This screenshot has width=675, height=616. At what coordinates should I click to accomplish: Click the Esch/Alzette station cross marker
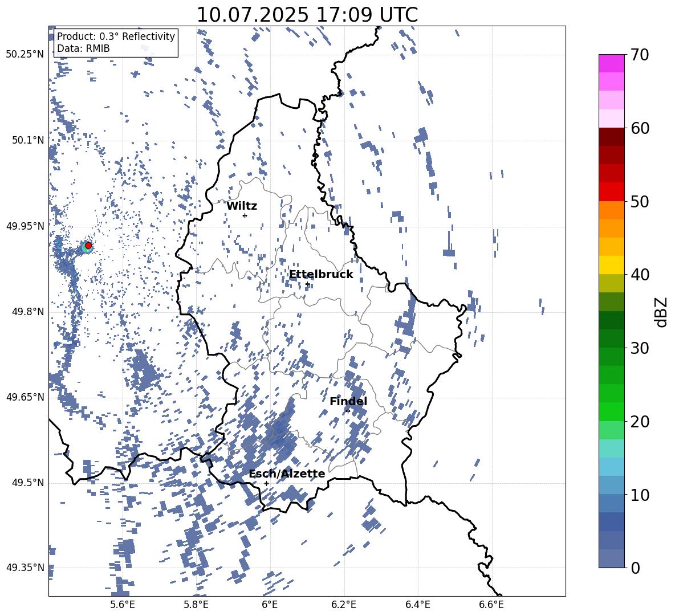(x=266, y=483)
